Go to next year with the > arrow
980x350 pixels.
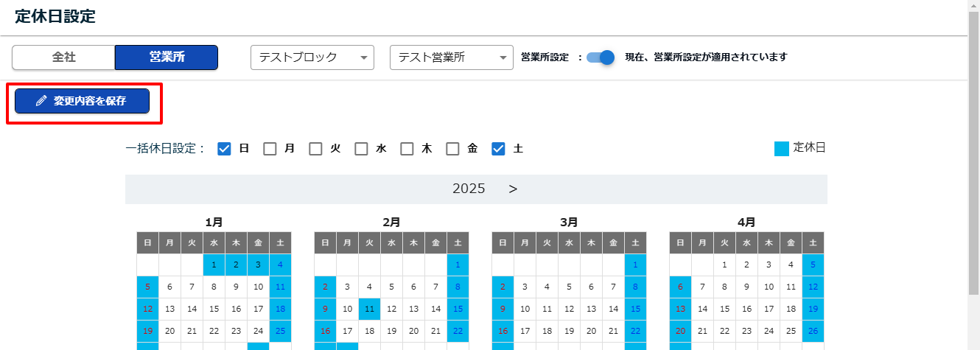click(513, 189)
